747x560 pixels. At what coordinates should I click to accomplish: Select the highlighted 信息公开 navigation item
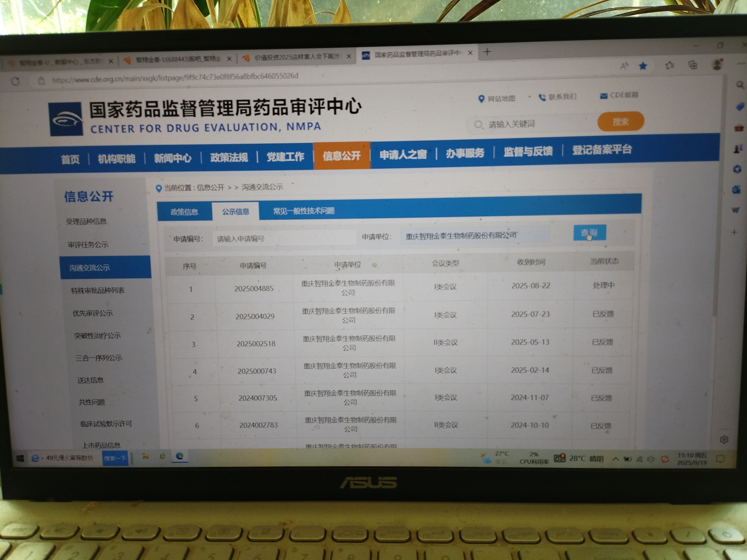coord(342,156)
